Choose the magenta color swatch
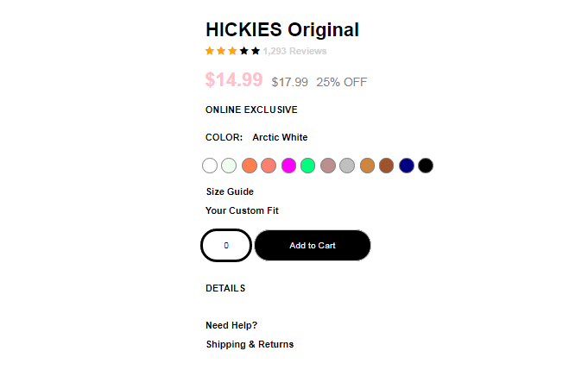Image resolution: width=588 pixels, height=376 pixels. point(288,166)
